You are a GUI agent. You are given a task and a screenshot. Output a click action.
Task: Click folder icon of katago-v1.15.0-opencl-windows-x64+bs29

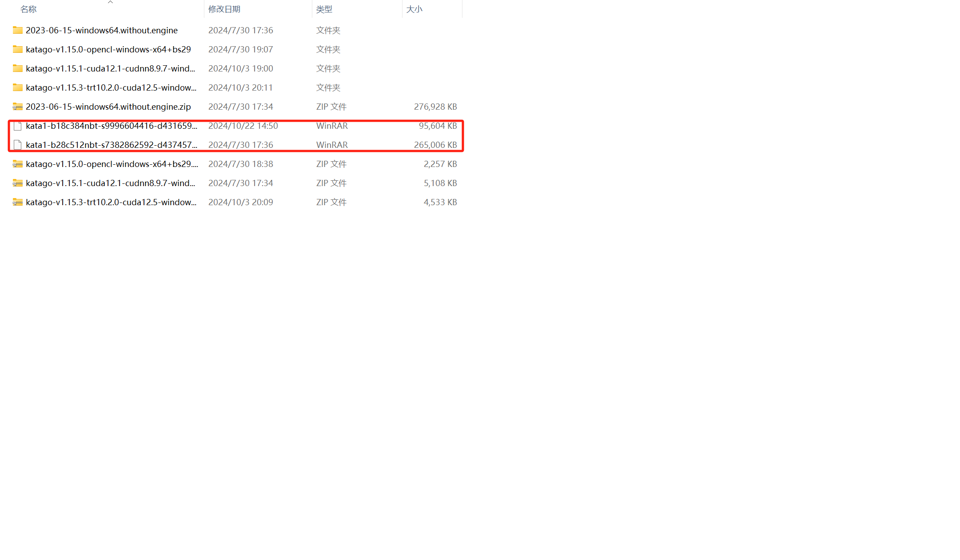pyautogui.click(x=18, y=49)
